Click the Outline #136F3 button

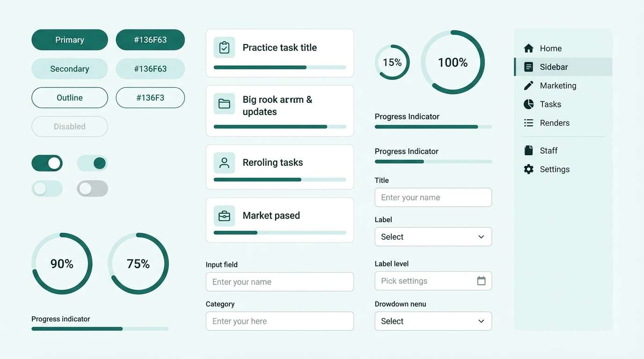(x=150, y=97)
